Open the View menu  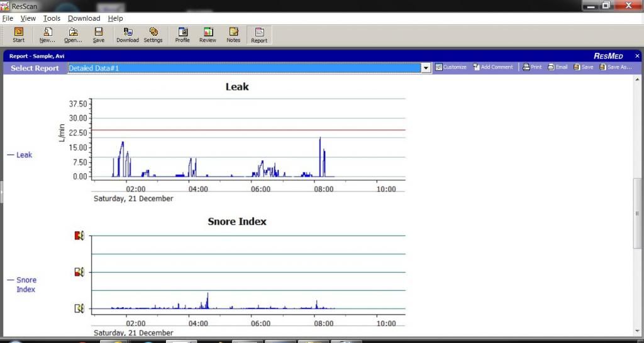pyautogui.click(x=28, y=18)
